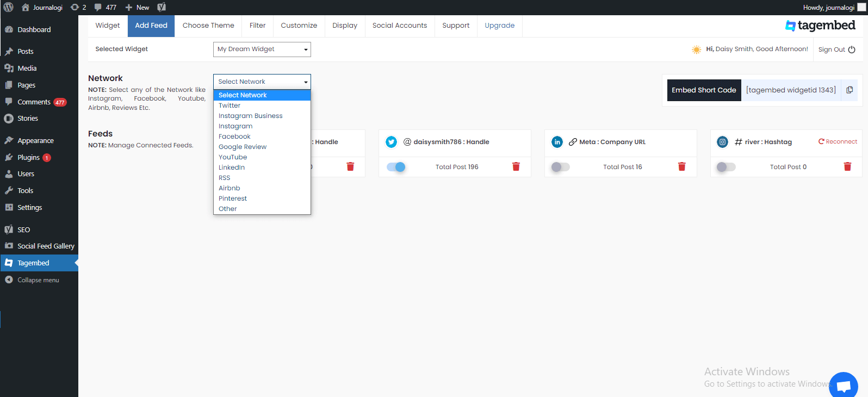This screenshot has height=397, width=868.
Task: Open the updates icon showing 2
Action: pyautogui.click(x=78, y=8)
